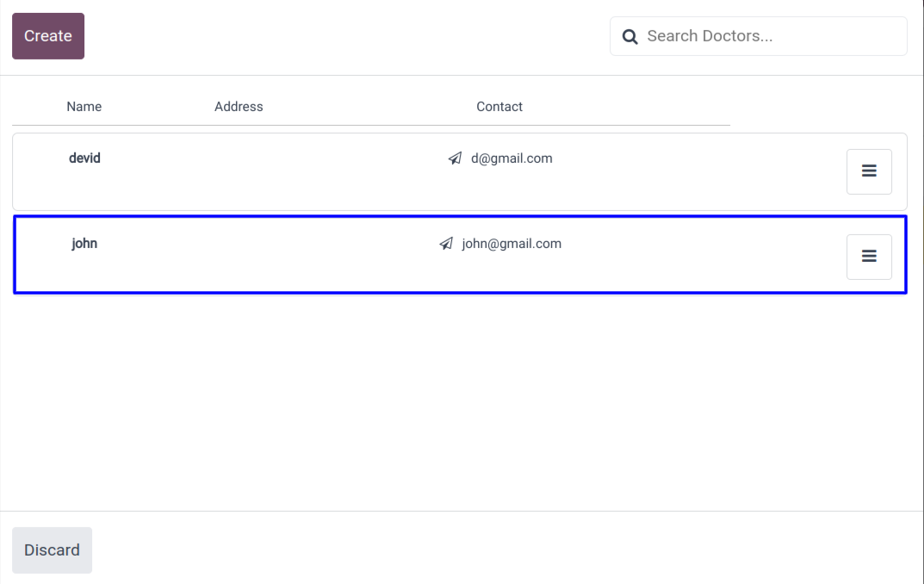Open the hamburger menu for devid
The width and height of the screenshot is (924, 584).
coord(869,171)
